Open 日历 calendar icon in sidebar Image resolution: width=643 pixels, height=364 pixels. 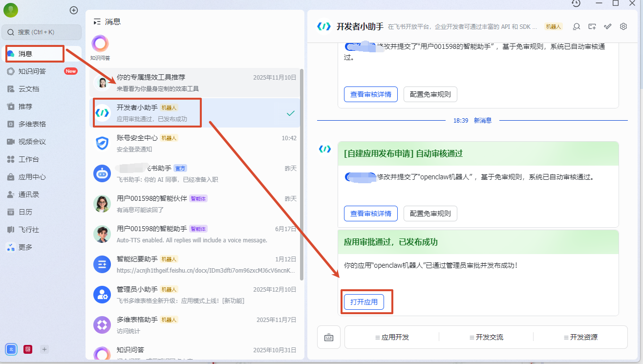pos(10,212)
